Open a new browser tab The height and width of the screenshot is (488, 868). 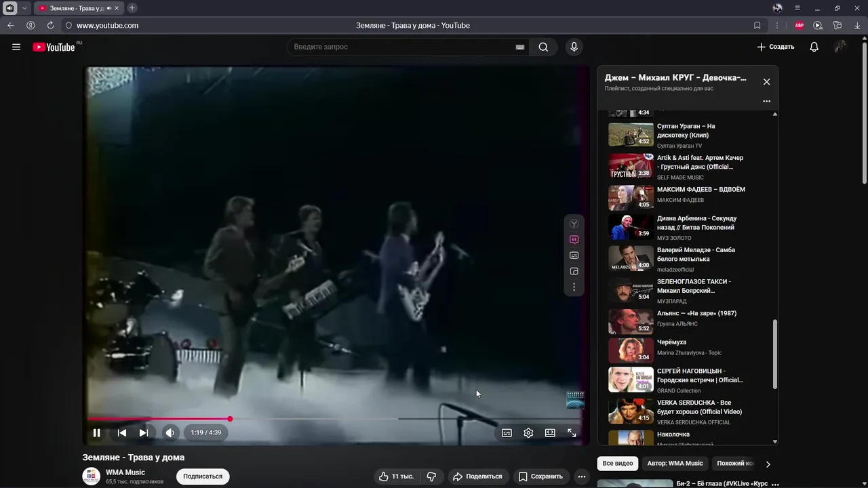pos(132,8)
